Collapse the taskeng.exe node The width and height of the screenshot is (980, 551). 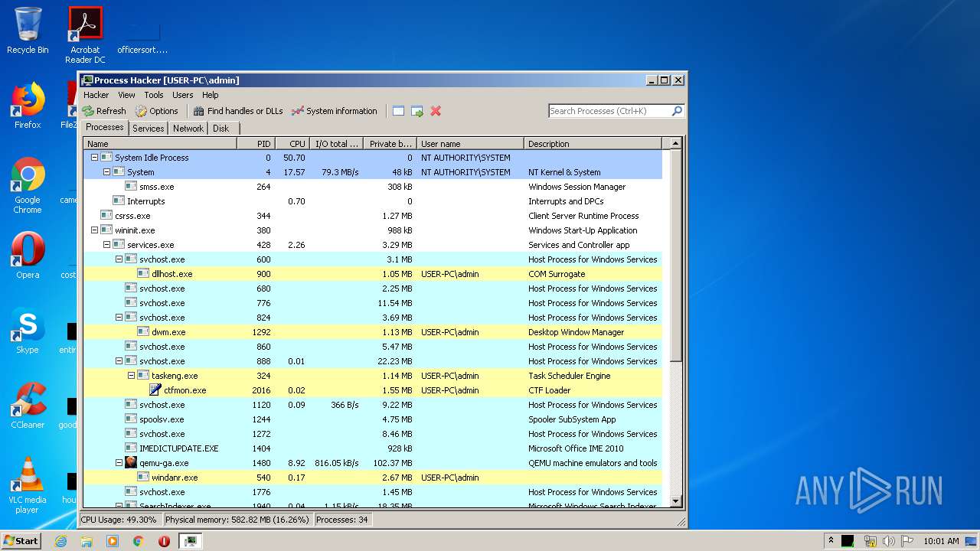(x=131, y=376)
